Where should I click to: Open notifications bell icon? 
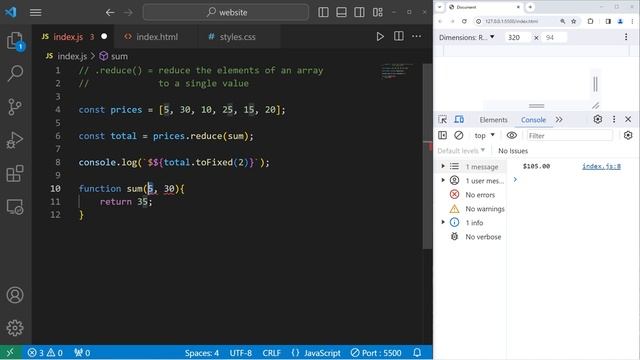point(417,353)
